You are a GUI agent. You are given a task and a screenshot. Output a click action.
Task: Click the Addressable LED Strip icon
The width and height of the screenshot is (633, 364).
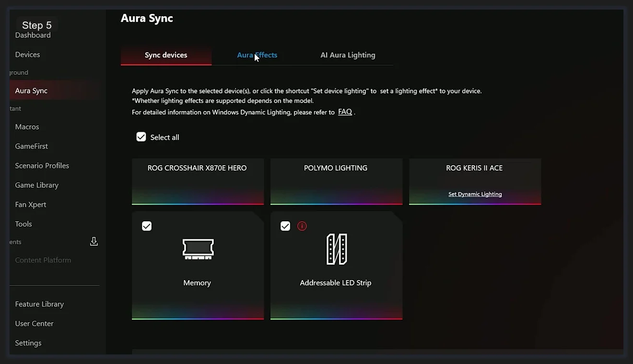point(336,249)
